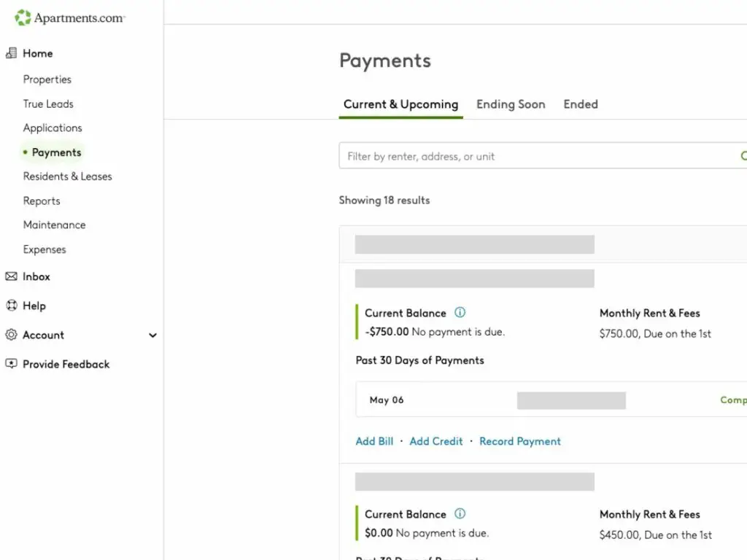Open Account settings label
This screenshot has height=560, width=747.
(x=43, y=335)
